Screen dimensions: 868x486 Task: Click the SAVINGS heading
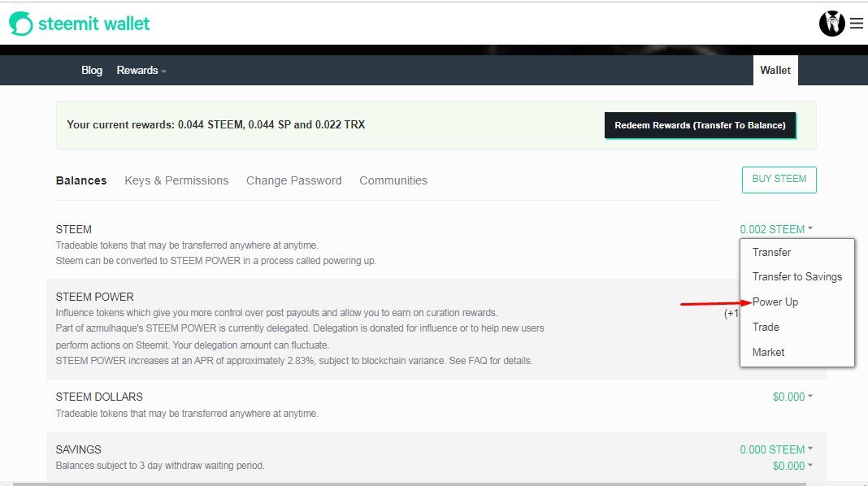coord(78,449)
